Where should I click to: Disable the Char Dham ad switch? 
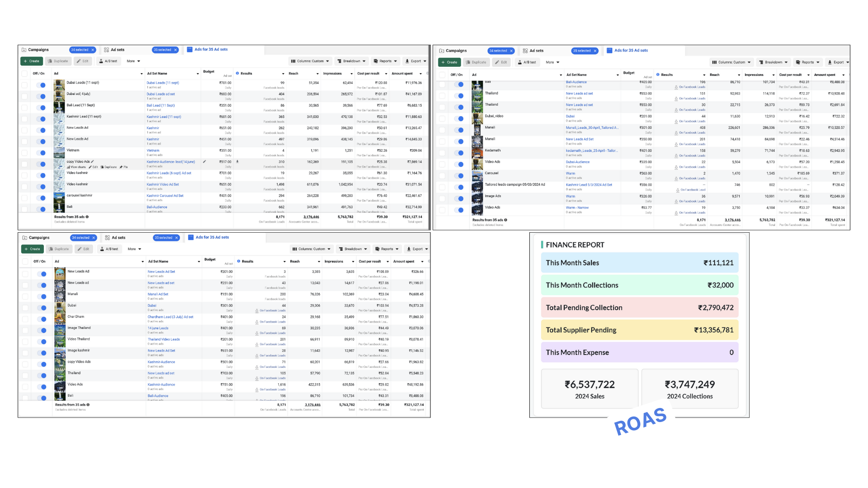tap(42, 319)
